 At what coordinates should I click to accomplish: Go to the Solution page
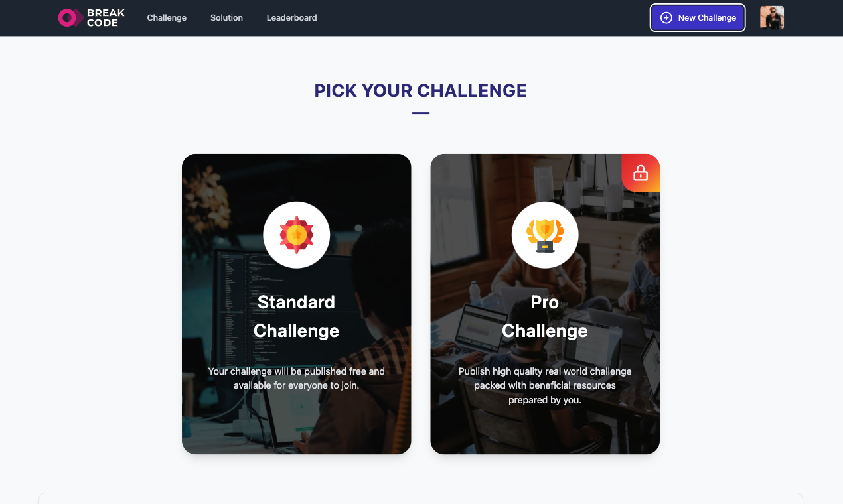tap(226, 18)
